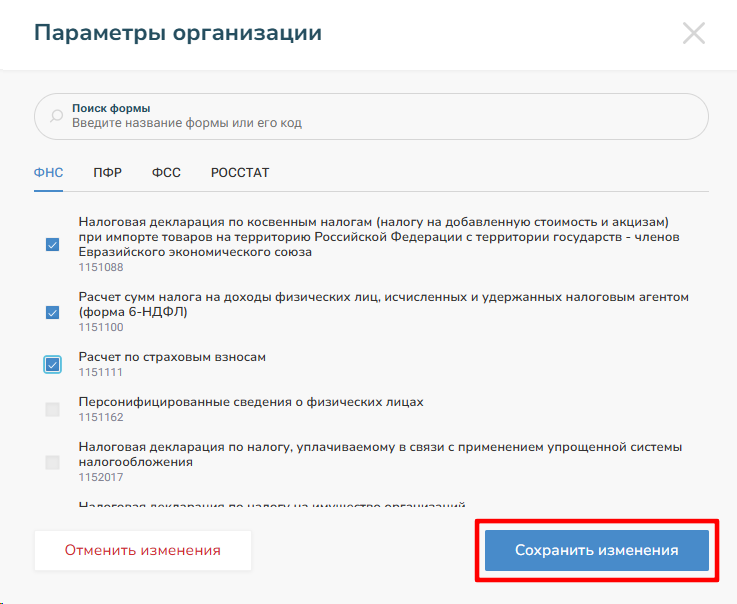Switch to the ФНС tab
Viewport: 737px width, 604px height.
48,172
